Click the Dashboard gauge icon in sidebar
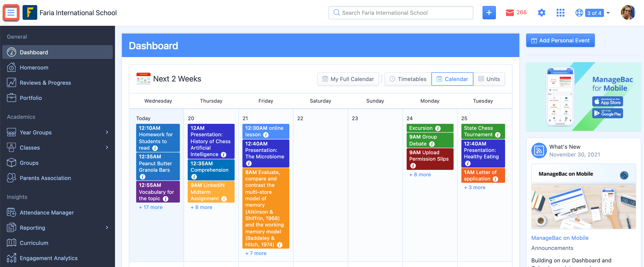644x267 pixels. click(11, 52)
